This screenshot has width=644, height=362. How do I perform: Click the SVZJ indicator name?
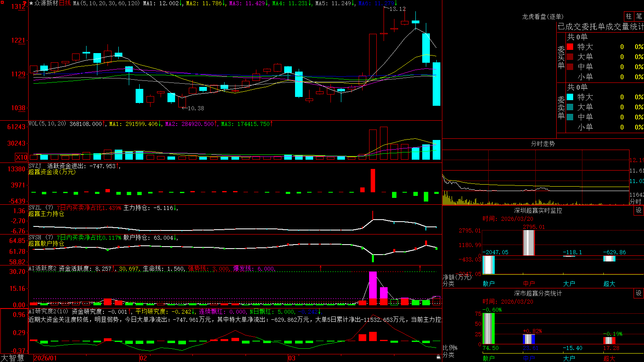tap(35, 166)
